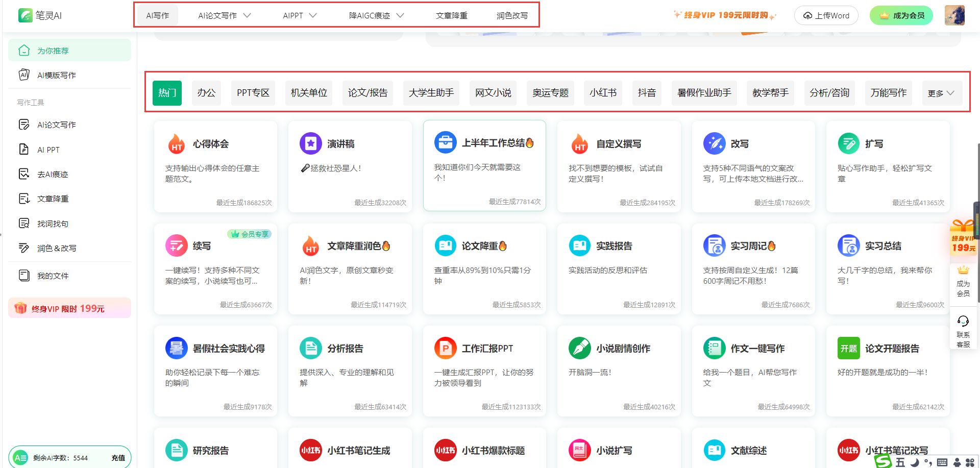The image size is (980, 468).
Task: Switch to the 办公 category tab
Action: 206,93
